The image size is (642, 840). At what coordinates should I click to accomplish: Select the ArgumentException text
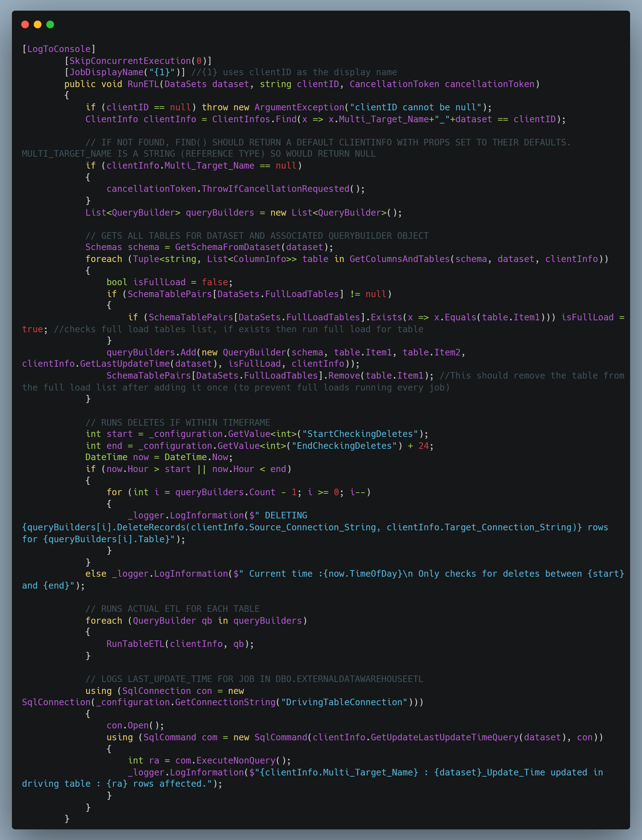(x=298, y=107)
